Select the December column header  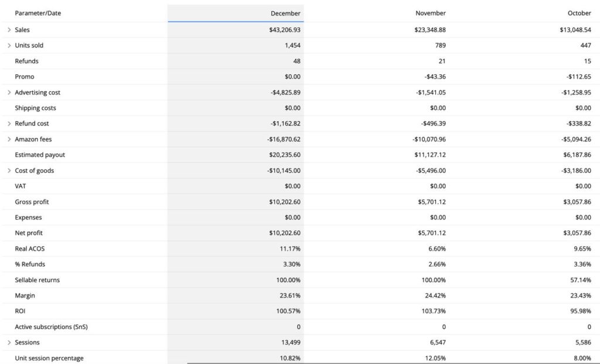285,13
